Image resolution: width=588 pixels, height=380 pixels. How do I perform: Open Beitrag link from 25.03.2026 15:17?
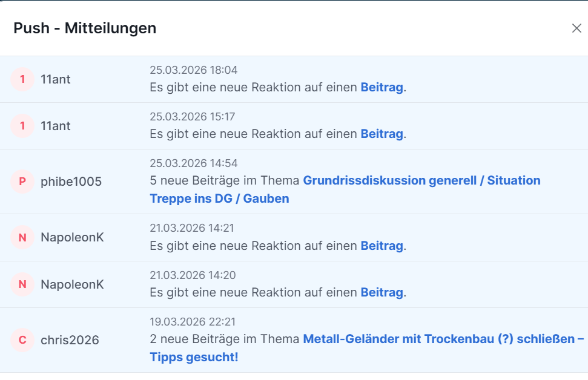tap(382, 134)
